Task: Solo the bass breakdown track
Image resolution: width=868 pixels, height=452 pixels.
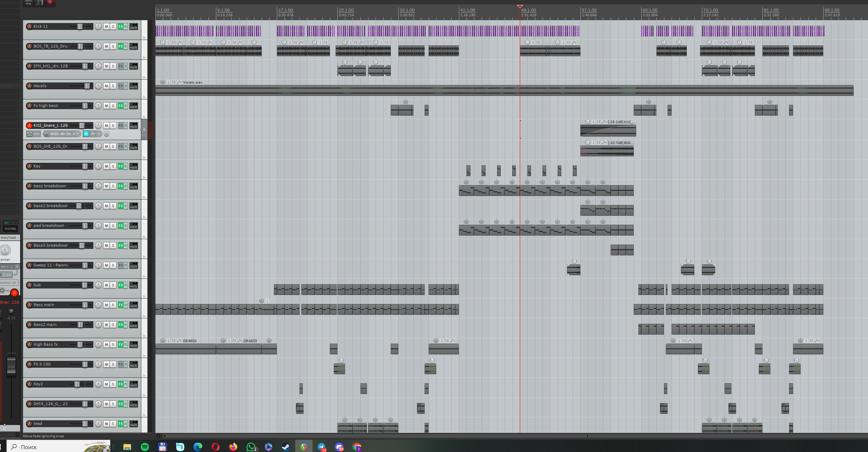Action: (x=113, y=186)
